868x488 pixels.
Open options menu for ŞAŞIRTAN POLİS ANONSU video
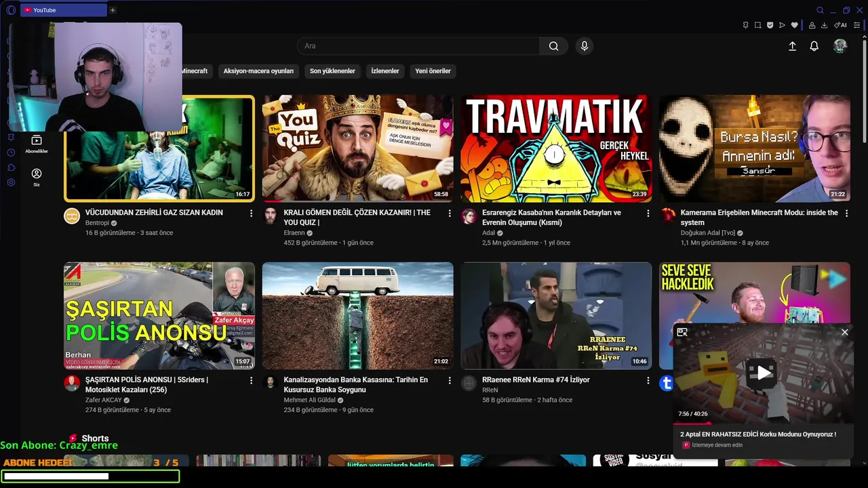251,380
